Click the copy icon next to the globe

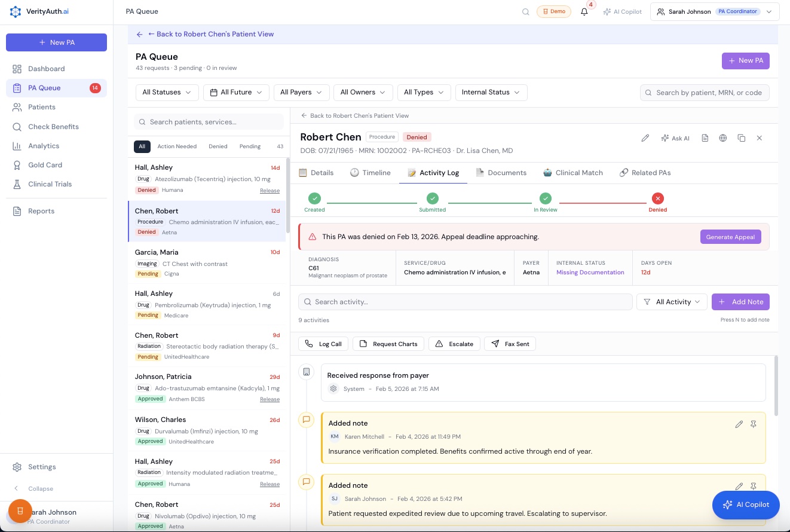pos(742,138)
